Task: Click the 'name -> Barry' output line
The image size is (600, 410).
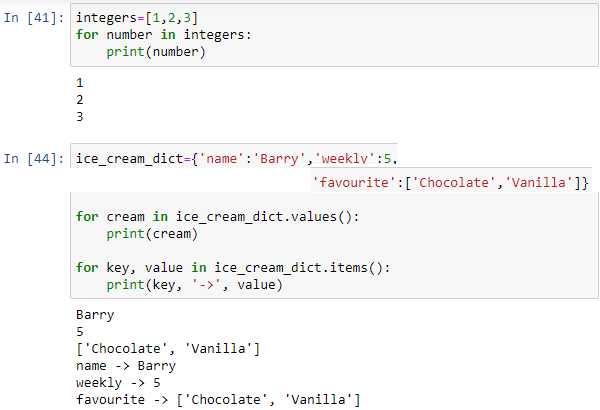Action: click(118, 365)
